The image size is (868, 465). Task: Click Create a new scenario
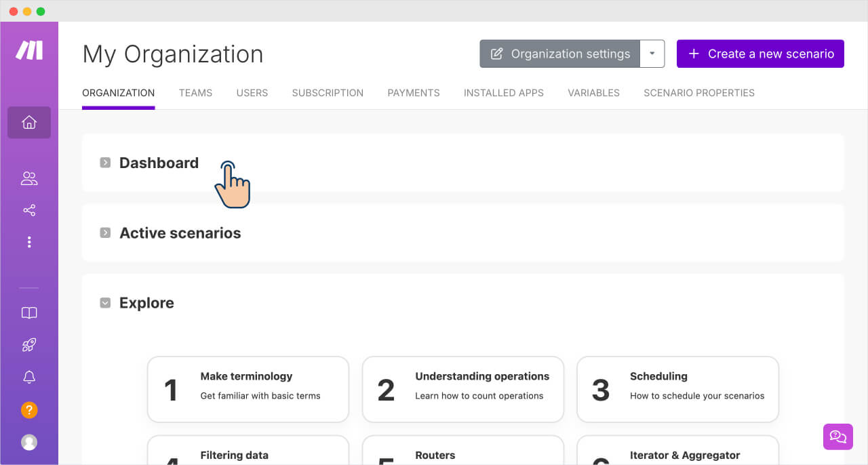coord(759,54)
